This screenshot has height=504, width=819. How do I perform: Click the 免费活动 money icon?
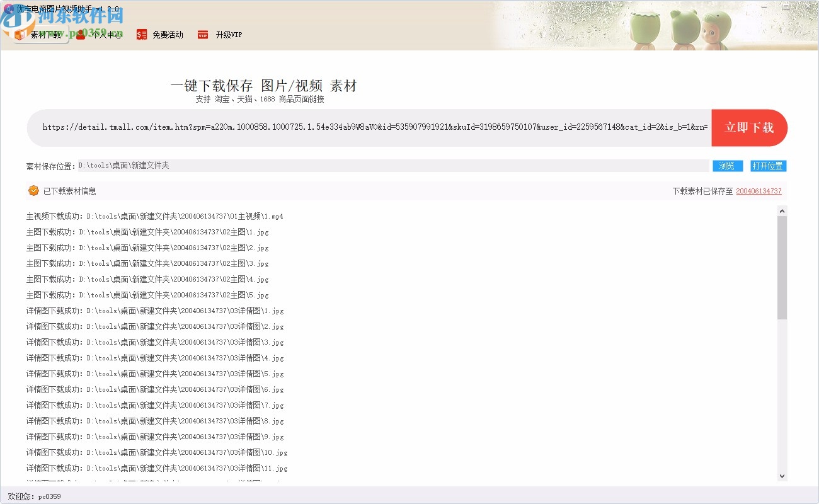tap(142, 35)
